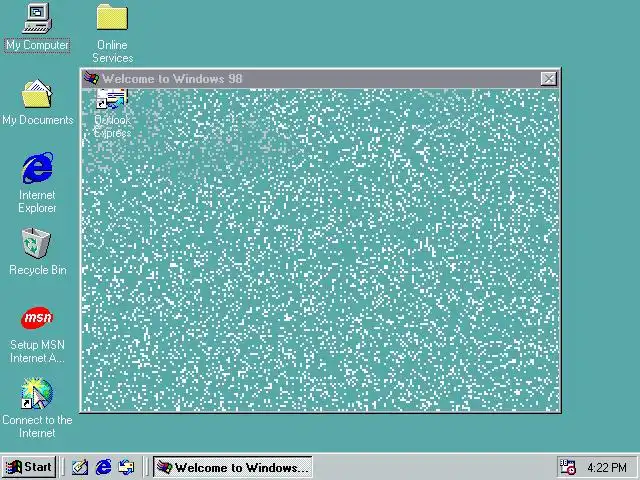
Task: Click the Start button
Action: (29, 467)
